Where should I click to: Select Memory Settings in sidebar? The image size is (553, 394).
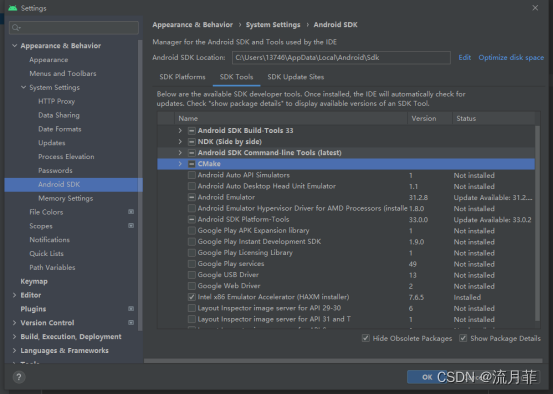coord(66,198)
